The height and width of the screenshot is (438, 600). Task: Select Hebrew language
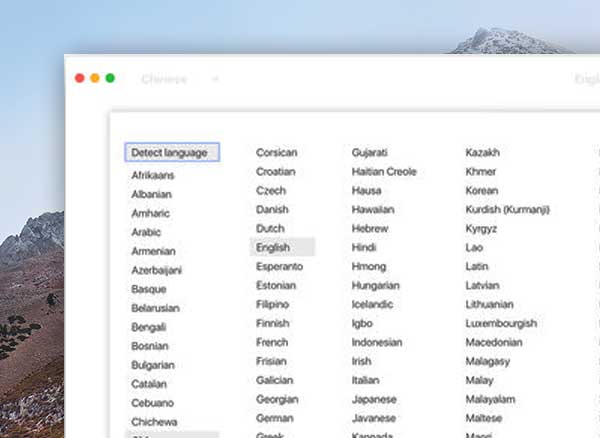coord(370,228)
